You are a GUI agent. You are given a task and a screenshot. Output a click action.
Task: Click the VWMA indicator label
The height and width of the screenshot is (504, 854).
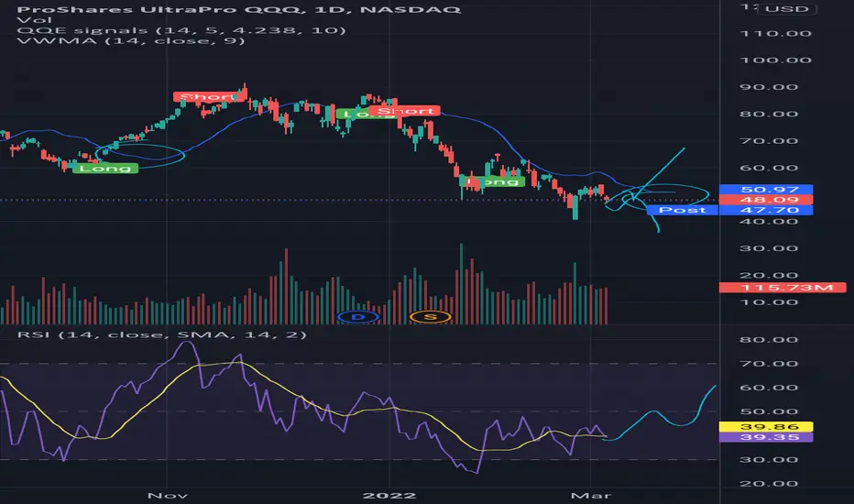coord(131,41)
